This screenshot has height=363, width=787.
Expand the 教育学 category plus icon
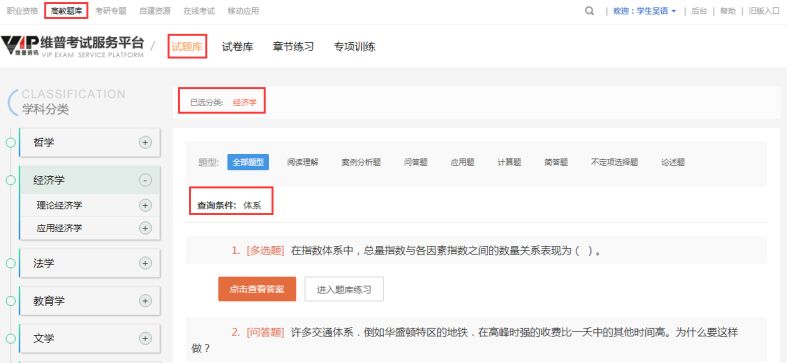[145, 301]
